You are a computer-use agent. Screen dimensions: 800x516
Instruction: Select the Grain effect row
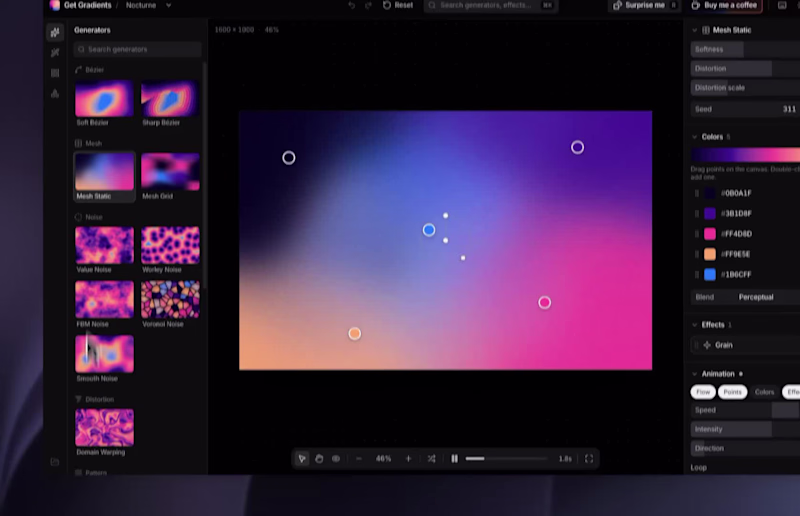[x=745, y=345]
